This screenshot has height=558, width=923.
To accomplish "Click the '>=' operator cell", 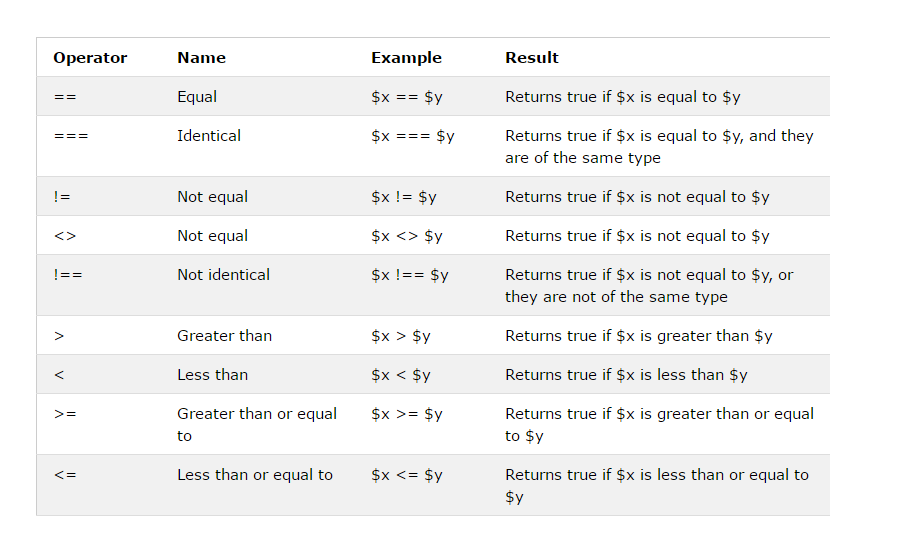I will pos(65,414).
